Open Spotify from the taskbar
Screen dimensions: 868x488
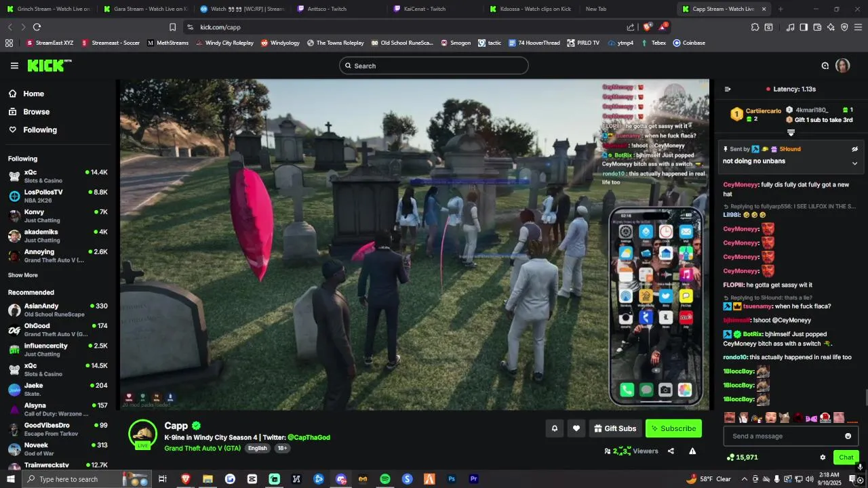384,479
